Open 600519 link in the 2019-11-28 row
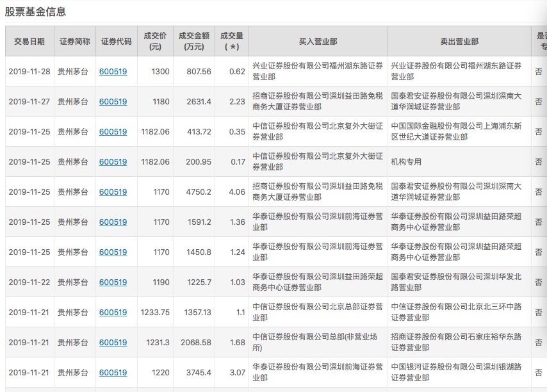547x392 pixels. tap(113, 72)
